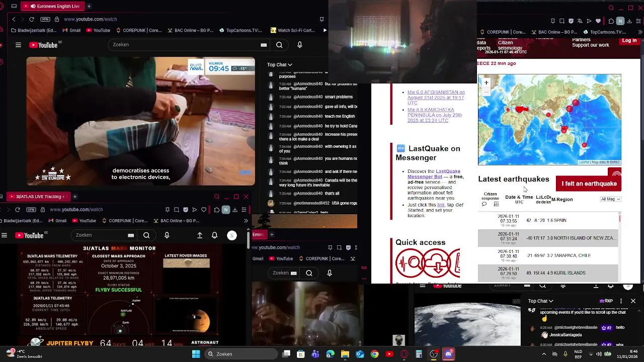
Task: Open tab search magnifier in 3I/ATLAS window
Action: tap(217, 197)
